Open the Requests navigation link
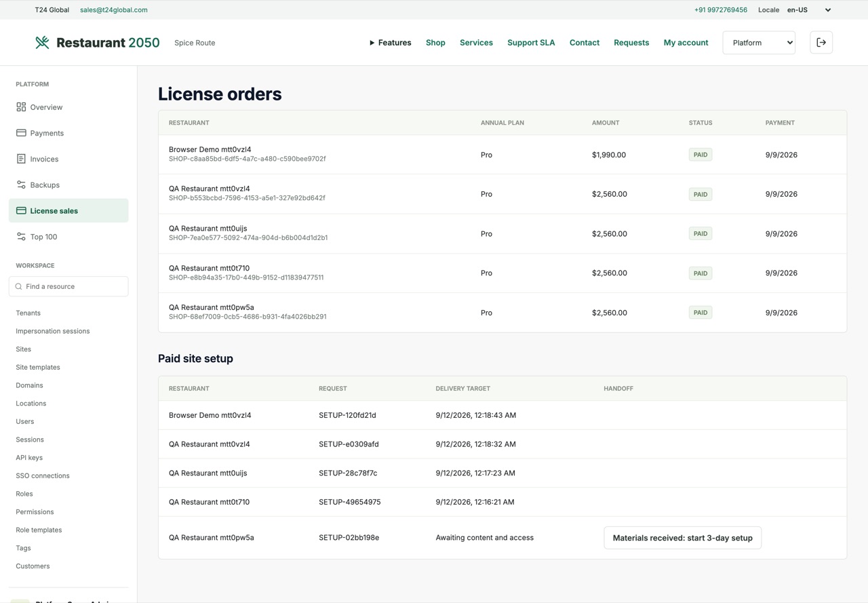This screenshot has width=868, height=603. (631, 43)
